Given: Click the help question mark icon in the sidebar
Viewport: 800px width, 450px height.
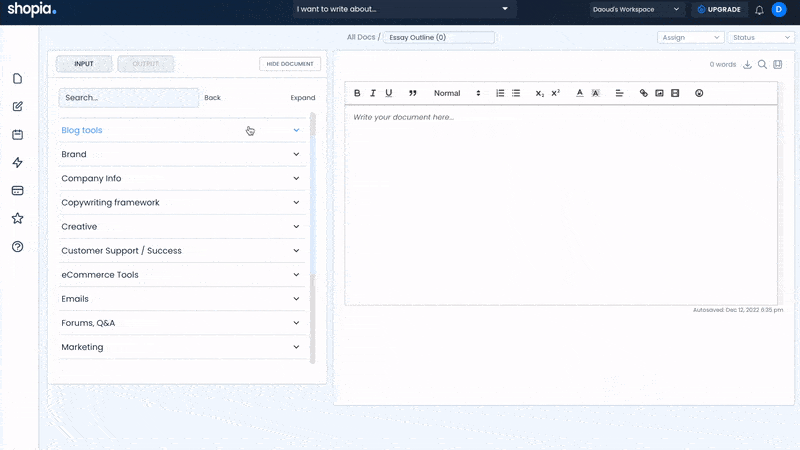Looking at the screenshot, I should 17,246.
